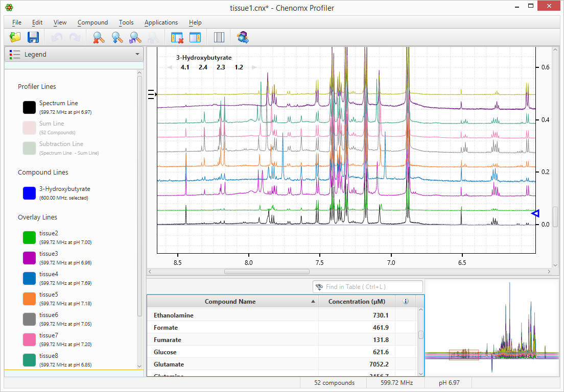This screenshot has height=392, width=564.
Task: Open the Compound menu
Action: tap(92, 22)
